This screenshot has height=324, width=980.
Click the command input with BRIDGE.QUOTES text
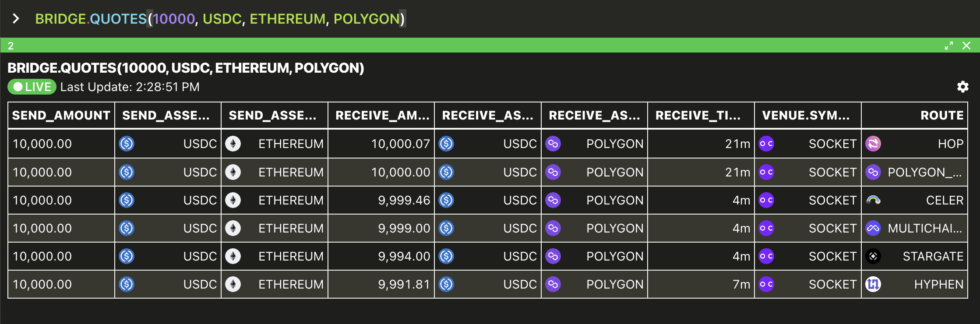coord(220,19)
